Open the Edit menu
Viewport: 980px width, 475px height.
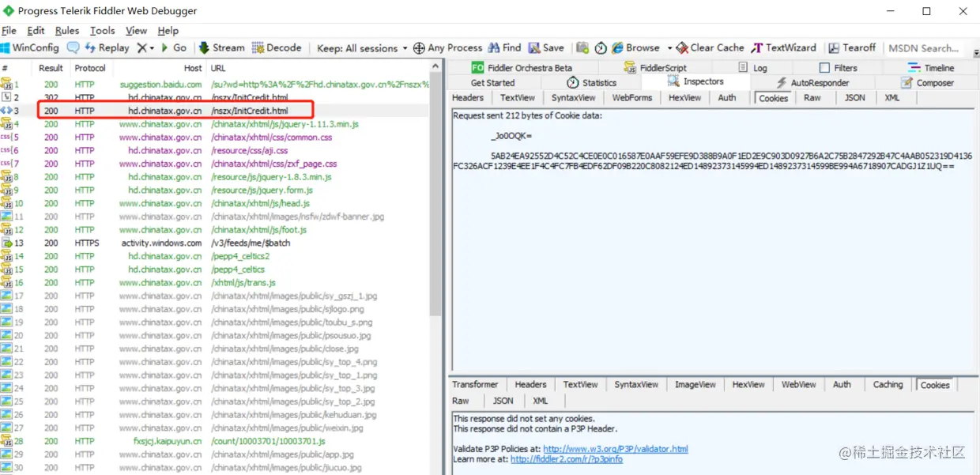point(36,31)
